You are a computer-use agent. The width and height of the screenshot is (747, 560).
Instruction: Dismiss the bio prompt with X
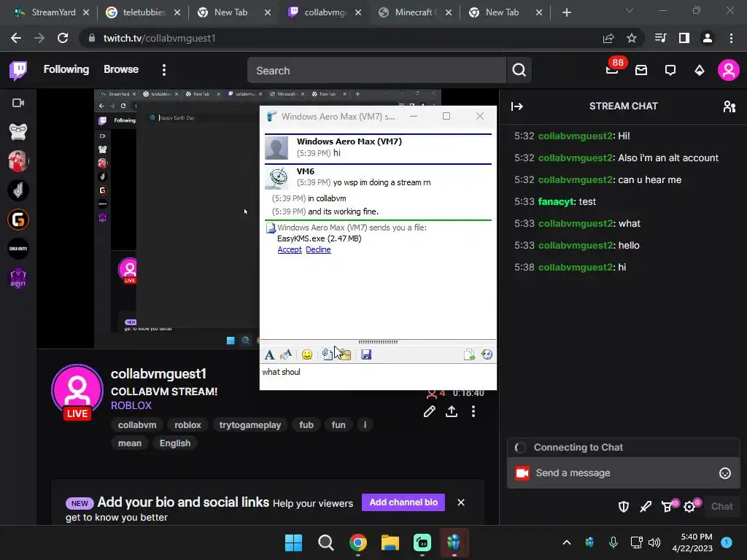[461, 502]
